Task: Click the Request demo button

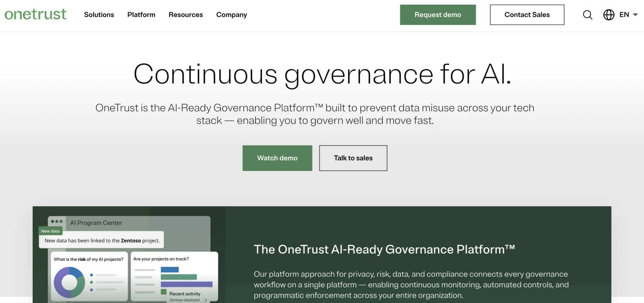Action: [437, 15]
